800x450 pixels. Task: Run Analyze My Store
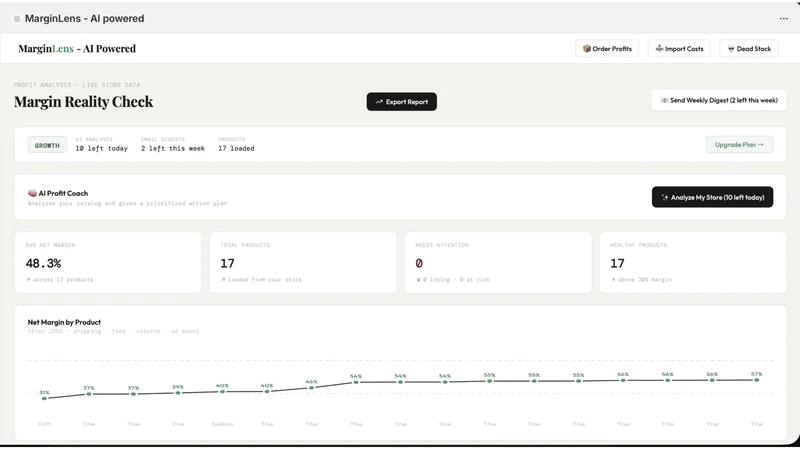pyautogui.click(x=712, y=197)
